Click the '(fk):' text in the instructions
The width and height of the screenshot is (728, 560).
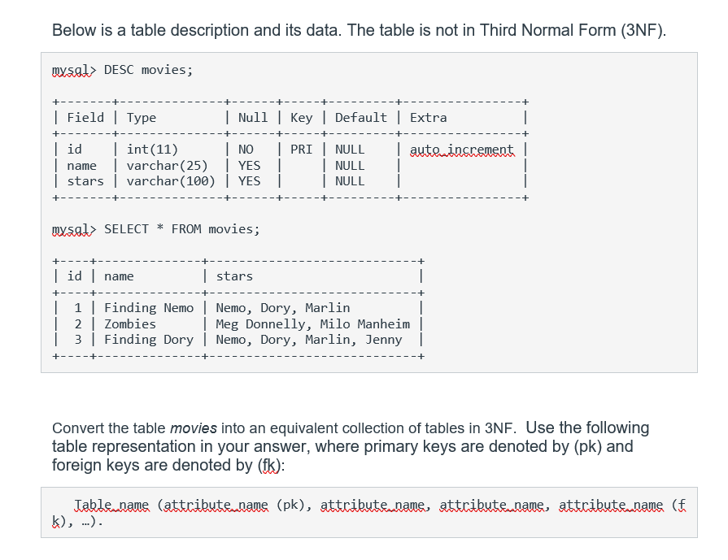click(271, 465)
